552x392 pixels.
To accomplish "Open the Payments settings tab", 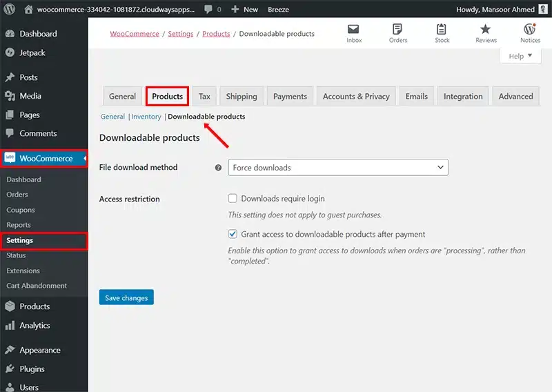I will [290, 96].
